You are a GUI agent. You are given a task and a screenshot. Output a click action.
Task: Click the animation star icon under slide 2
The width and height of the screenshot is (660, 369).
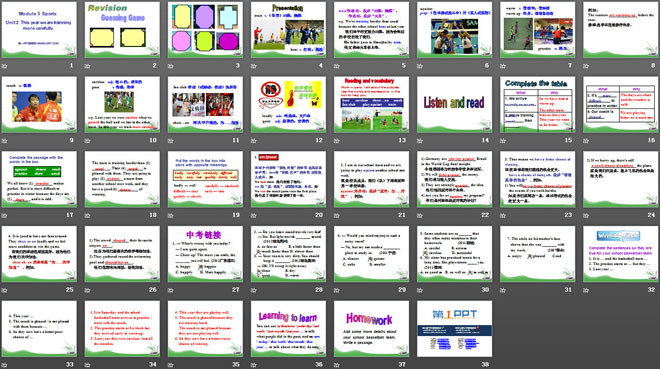click(88, 66)
